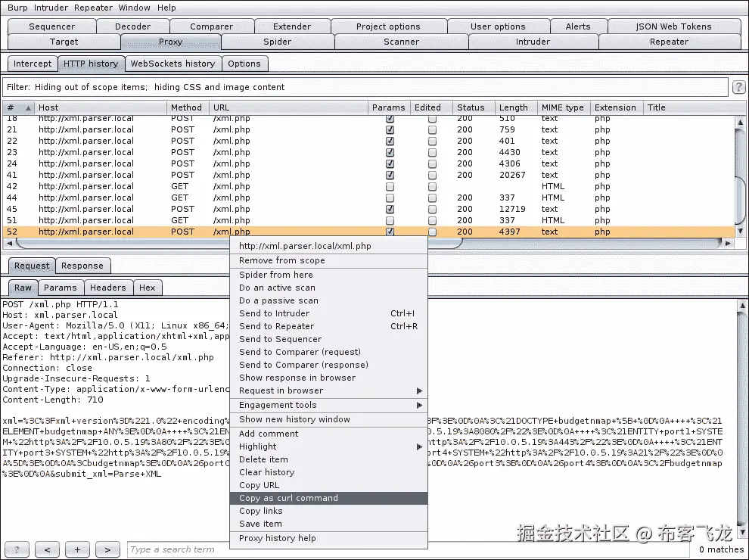The width and height of the screenshot is (749, 560).
Task: Toggle the Edited checkbox for request 23
Action: click(432, 152)
